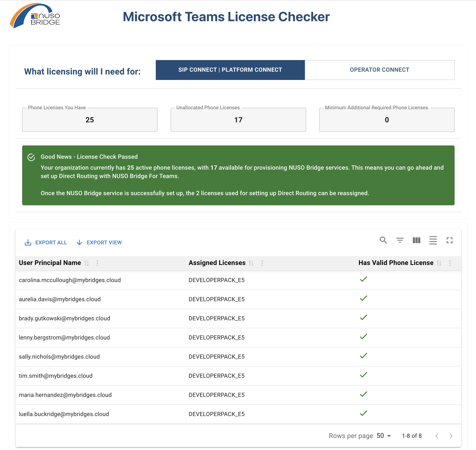Click checkmark in lenny.bergstrom row

coord(364,337)
